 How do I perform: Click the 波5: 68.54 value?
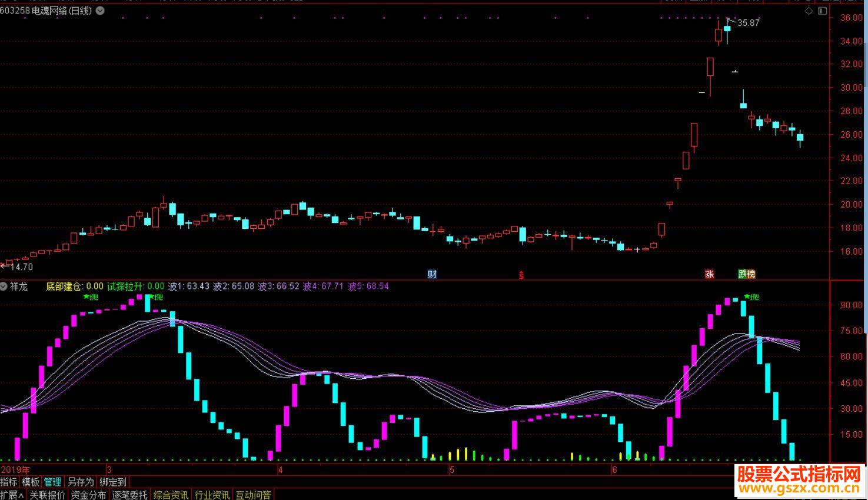pos(368,286)
